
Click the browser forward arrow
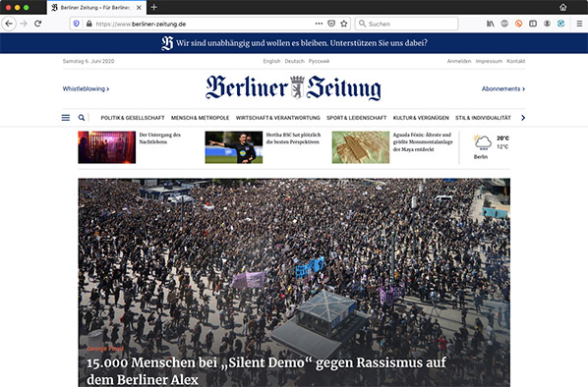[x=24, y=24]
